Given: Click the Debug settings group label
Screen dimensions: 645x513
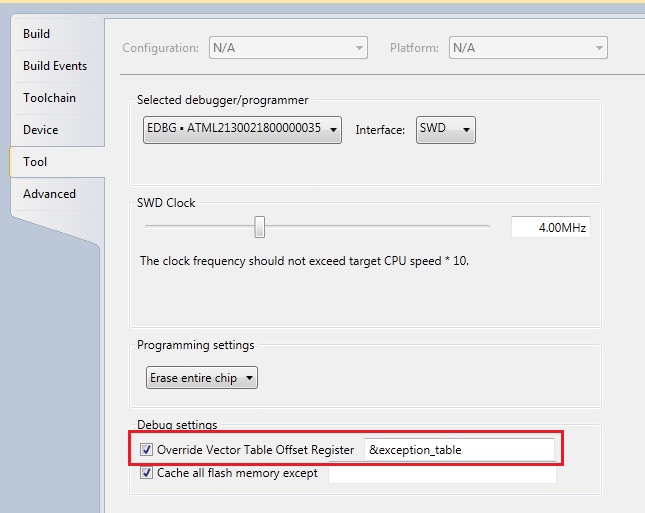Looking at the screenshot, I should (x=177, y=425).
